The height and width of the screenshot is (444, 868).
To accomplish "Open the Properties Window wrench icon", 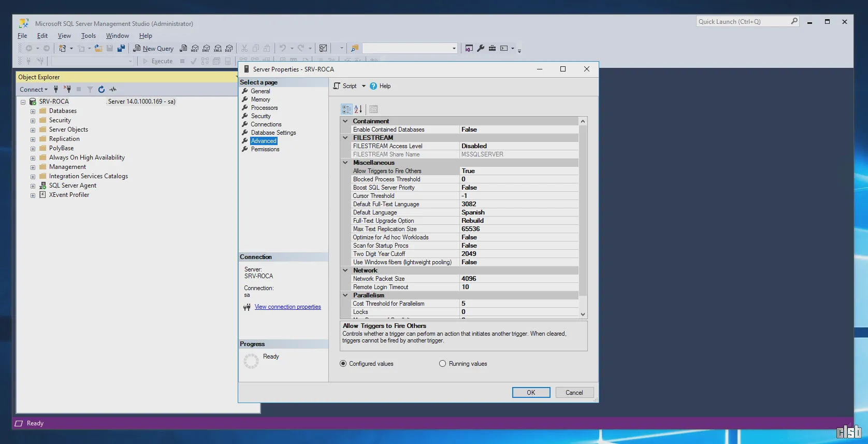I will (x=481, y=48).
